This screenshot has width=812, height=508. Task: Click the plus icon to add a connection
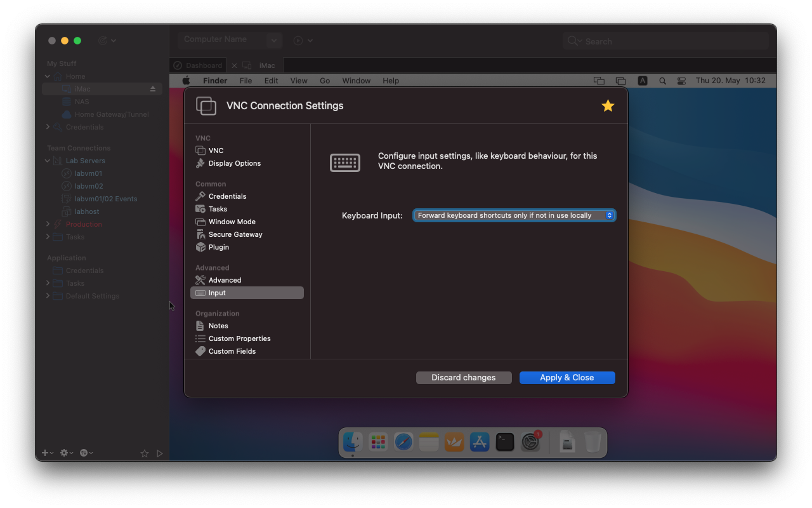(x=43, y=453)
